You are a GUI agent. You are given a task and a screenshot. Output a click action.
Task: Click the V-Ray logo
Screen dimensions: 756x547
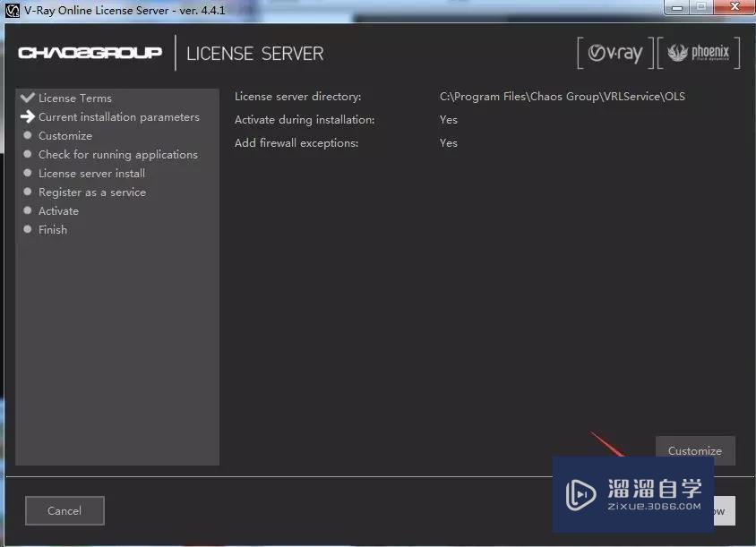click(x=615, y=53)
